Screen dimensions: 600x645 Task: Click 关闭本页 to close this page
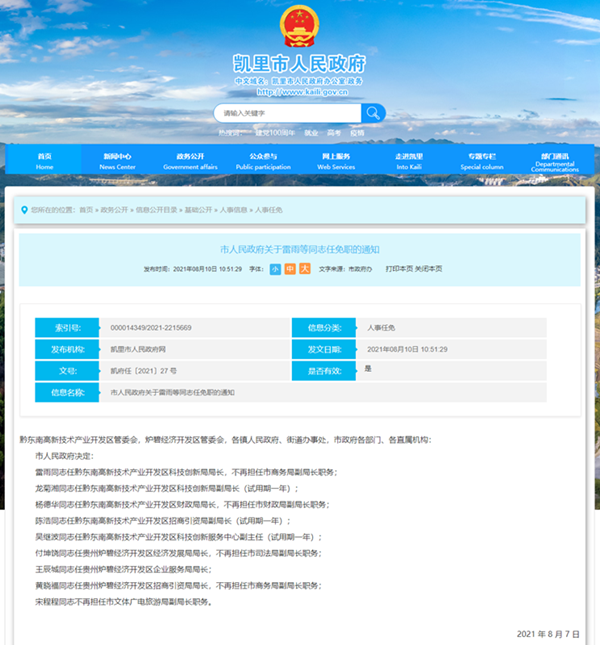[x=429, y=269]
